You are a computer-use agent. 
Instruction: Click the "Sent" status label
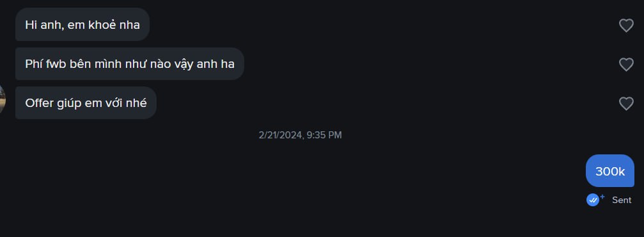point(622,200)
